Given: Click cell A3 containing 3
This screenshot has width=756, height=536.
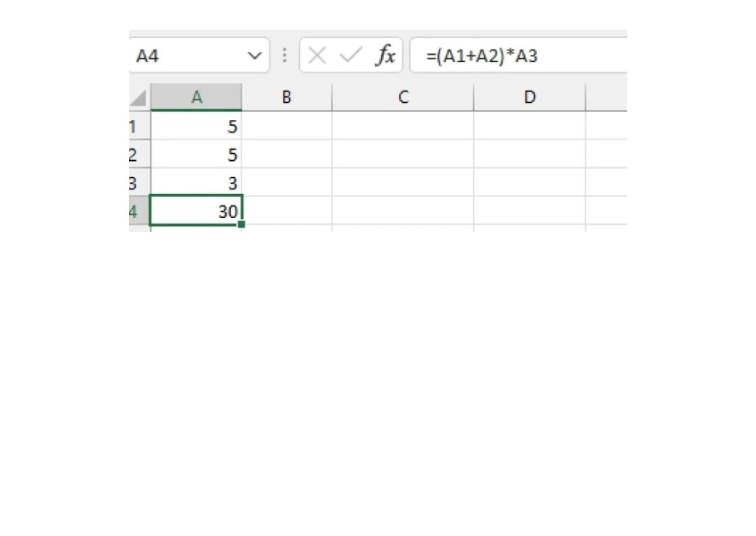Looking at the screenshot, I should tap(196, 182).
